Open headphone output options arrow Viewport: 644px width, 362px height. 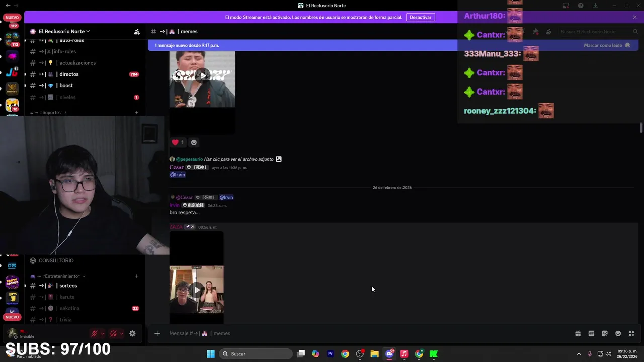click(122, 333)
